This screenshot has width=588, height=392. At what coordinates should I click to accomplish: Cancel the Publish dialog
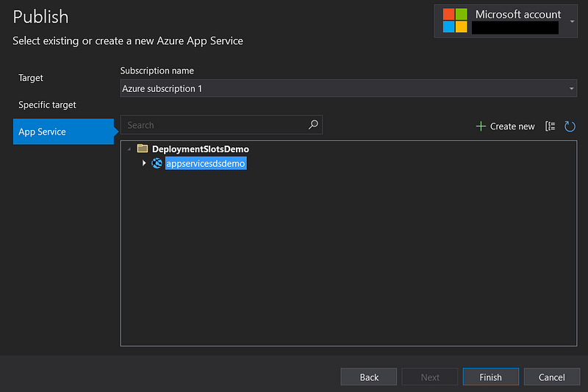click(x=551, y=377)
